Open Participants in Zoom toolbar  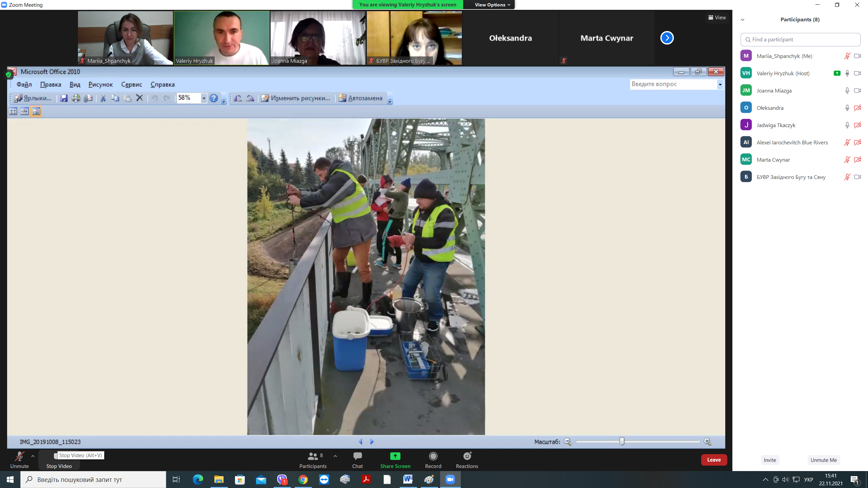click(313, 460)
